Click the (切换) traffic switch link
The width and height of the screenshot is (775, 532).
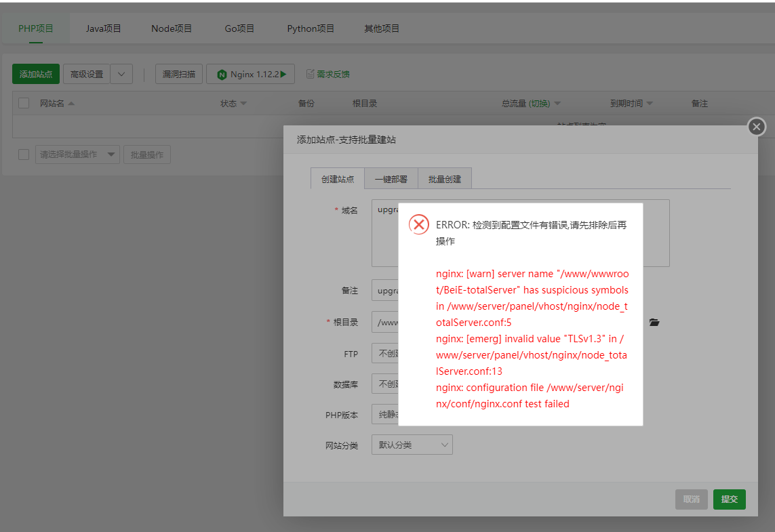(x=539, y=103)
